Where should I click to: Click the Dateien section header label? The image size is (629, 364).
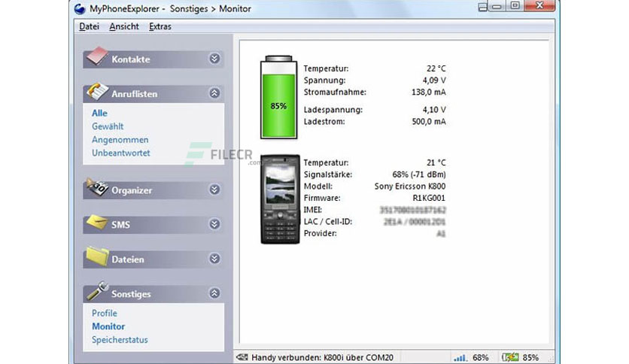(x=128, y=259)
